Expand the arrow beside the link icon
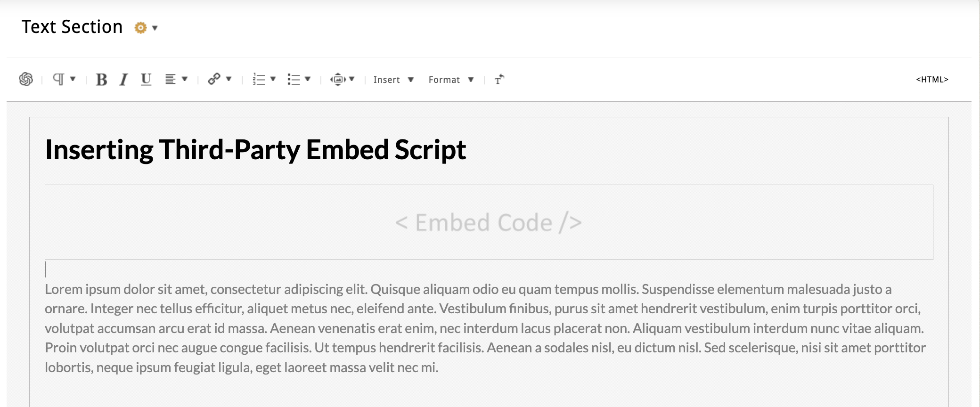980x407 pixels. [229, 79]
